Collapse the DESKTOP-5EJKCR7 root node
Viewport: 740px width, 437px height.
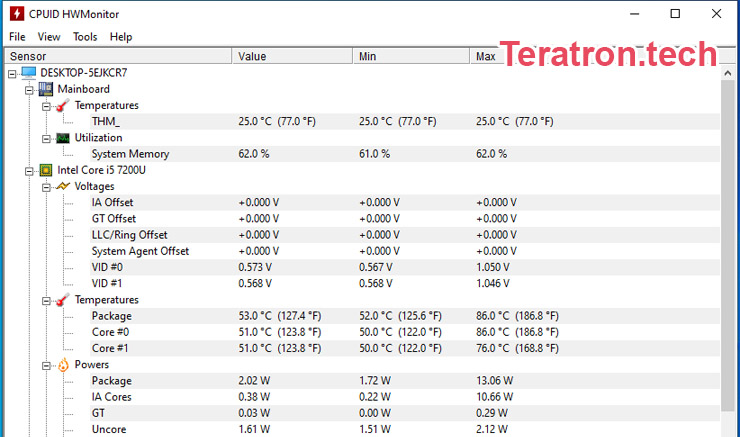(12, 74)
